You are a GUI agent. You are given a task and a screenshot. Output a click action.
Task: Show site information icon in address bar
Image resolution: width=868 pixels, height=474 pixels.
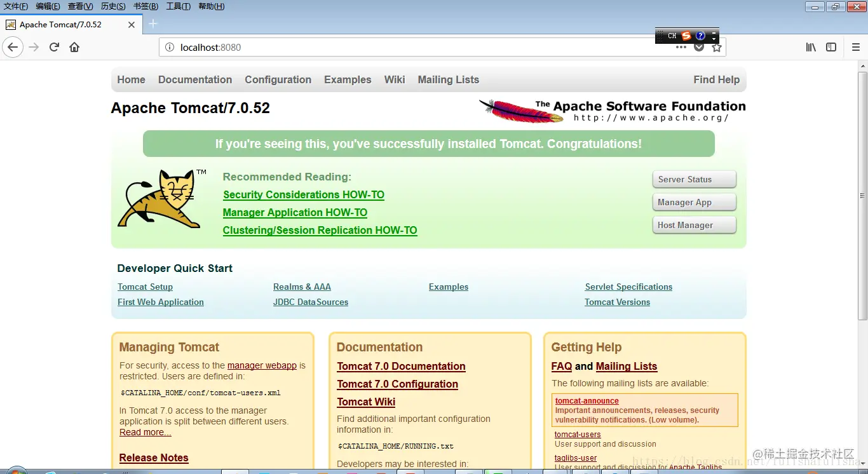169,47
